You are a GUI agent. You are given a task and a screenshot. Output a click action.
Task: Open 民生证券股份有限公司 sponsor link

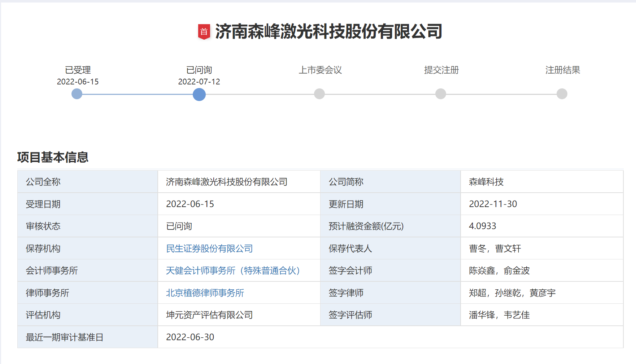(x=209, y=249)
